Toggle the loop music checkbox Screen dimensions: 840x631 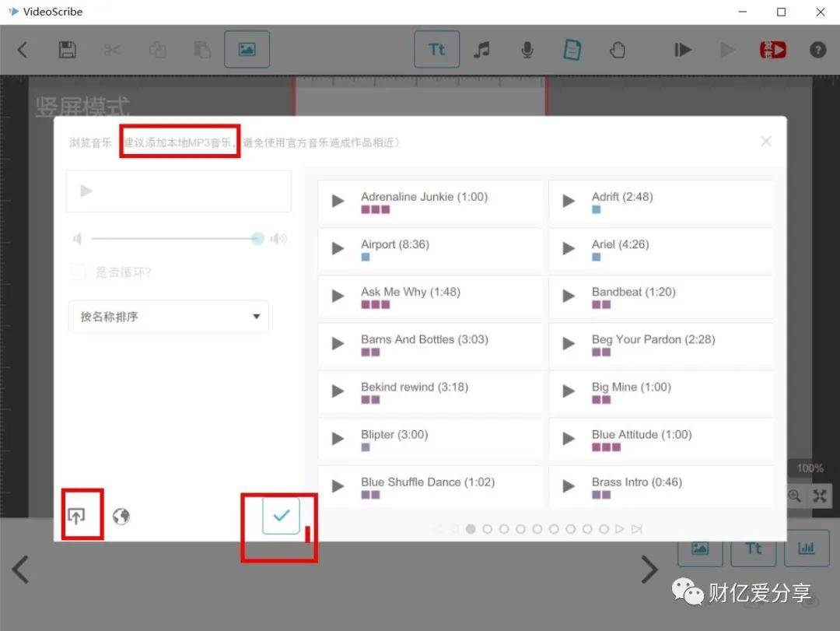79,272
